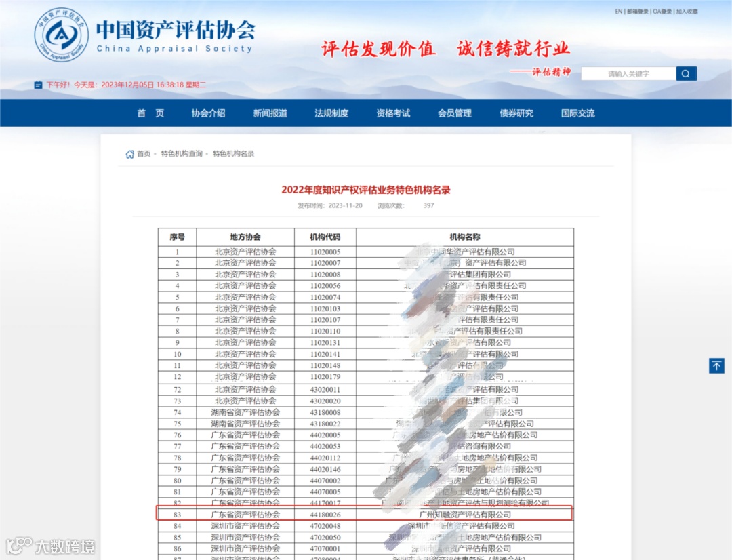Select institution code 44020053
Image resolution: width=732 pixels, height=560 pixels.
click(325, 447)
